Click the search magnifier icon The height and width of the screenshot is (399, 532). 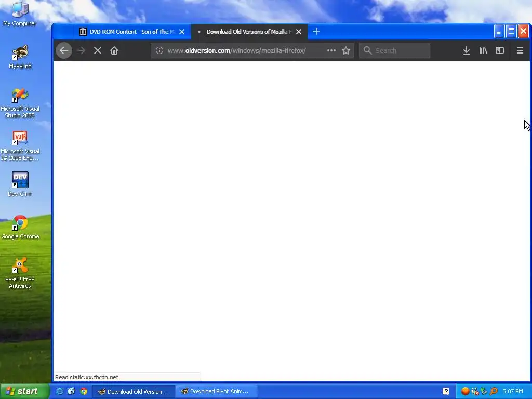tap(367, 50)
